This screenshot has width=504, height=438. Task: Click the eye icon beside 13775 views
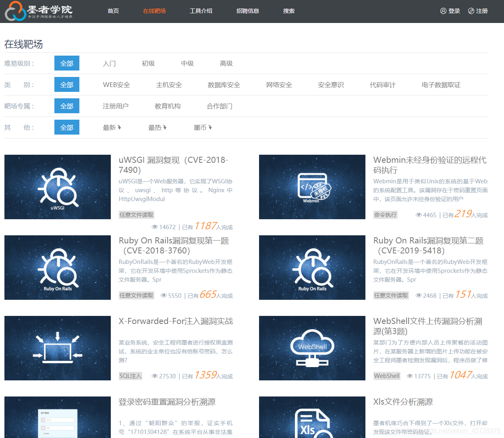click(410, 376)
